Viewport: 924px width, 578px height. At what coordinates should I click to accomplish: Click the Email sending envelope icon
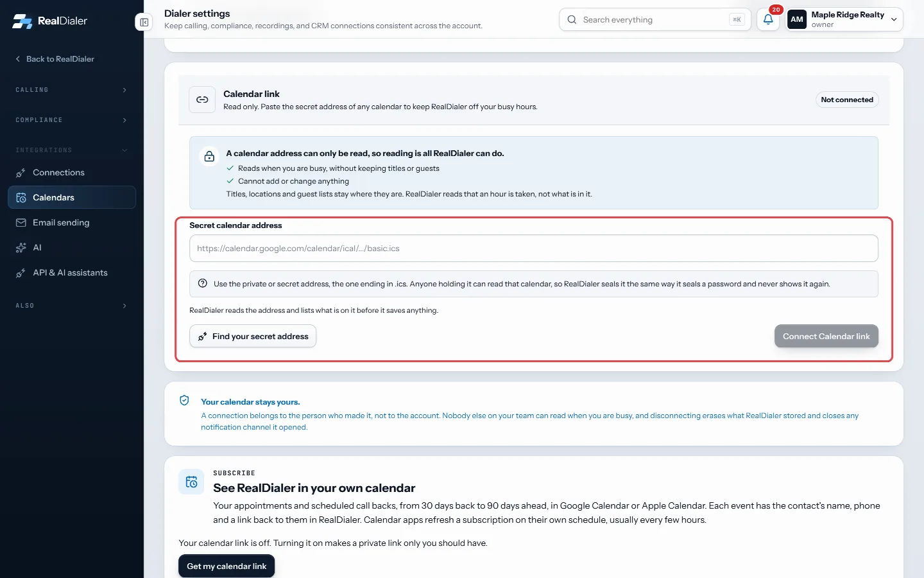click(21, 223)
